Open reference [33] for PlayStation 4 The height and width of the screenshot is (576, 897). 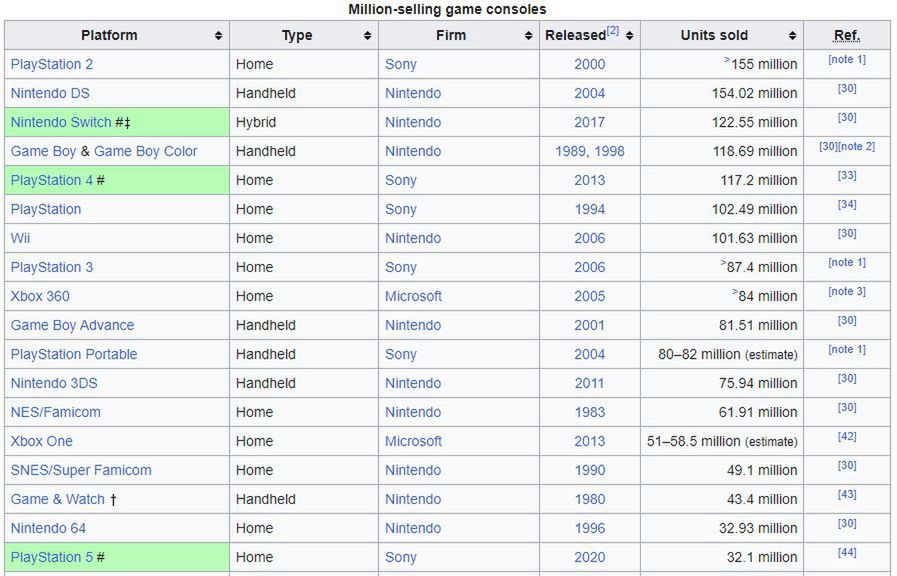847,176
